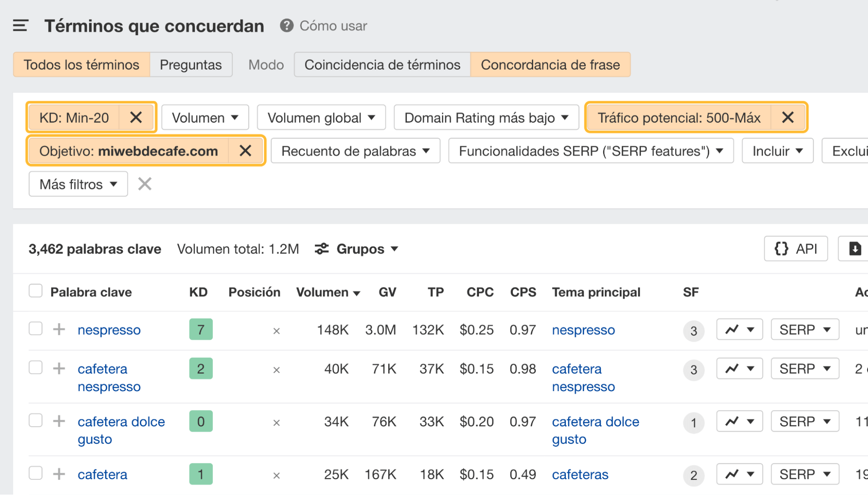Viewport: 868px width, 495px height.
Task: Expand the Funcionalidades SERP filter
Action: pyautogui.click(x=591, y=151)
